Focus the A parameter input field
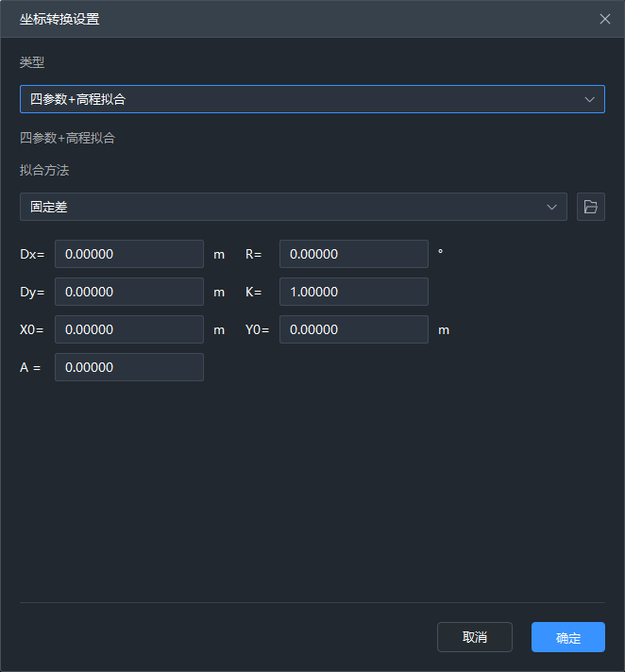 tap(129, 367)
